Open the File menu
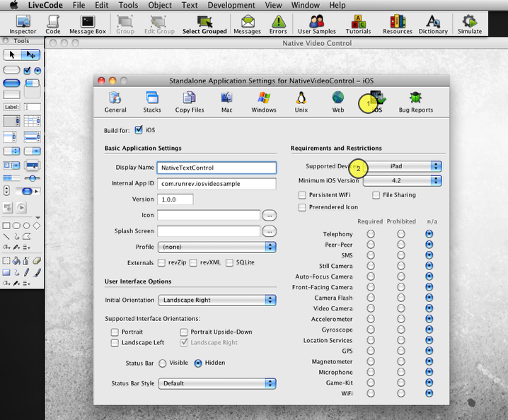 (79, 5)
